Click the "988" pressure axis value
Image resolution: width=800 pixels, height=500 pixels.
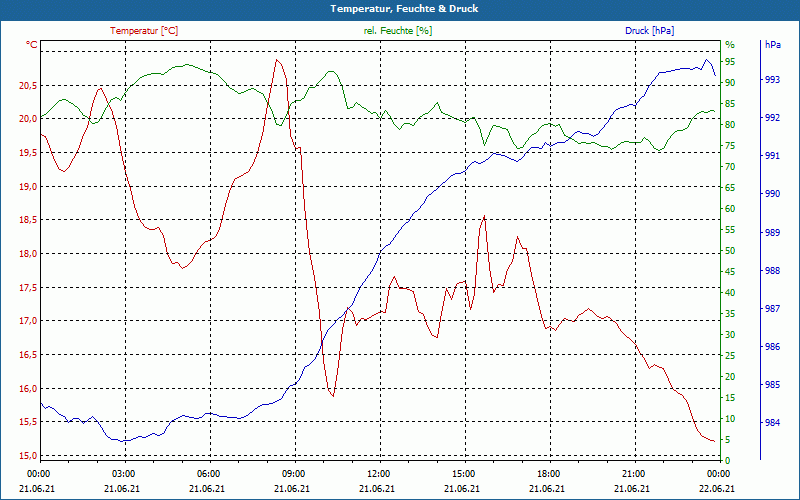pyautogui.click(x=772, y=271)
